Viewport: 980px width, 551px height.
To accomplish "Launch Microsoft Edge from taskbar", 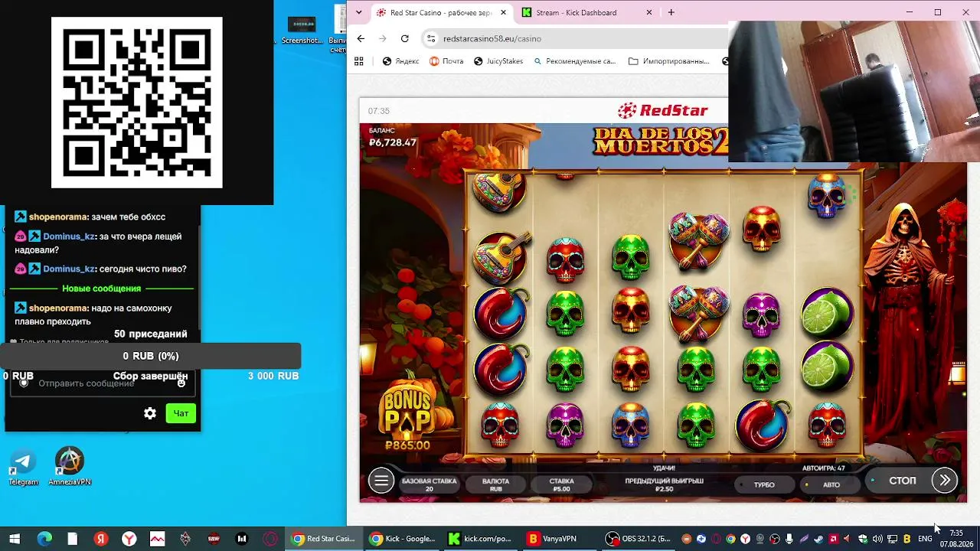I will (44, 539).
